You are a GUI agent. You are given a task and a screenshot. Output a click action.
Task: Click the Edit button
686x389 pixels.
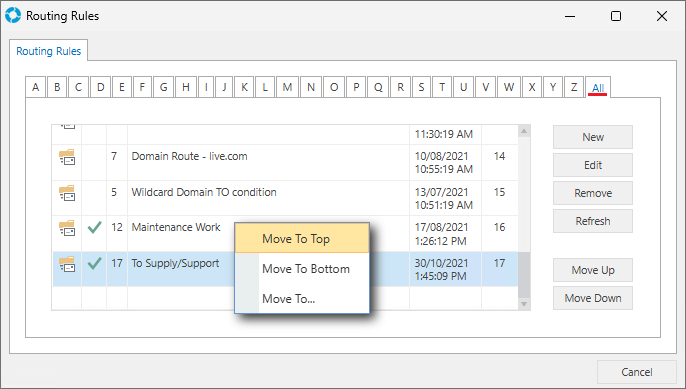(593, 165)
